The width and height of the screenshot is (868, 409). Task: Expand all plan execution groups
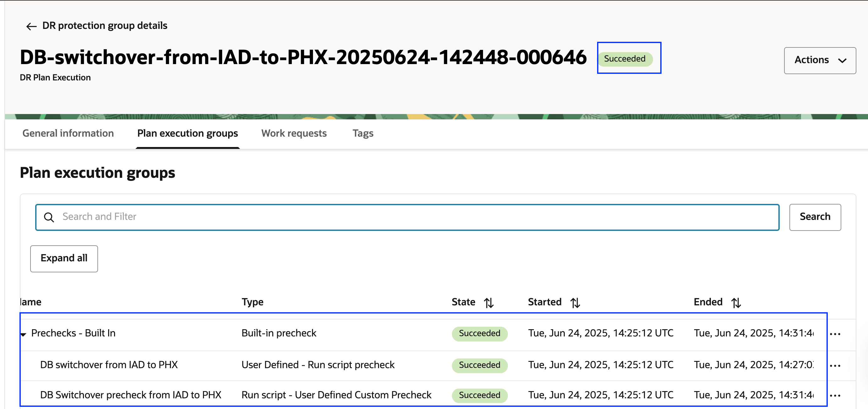pos(64,259)
